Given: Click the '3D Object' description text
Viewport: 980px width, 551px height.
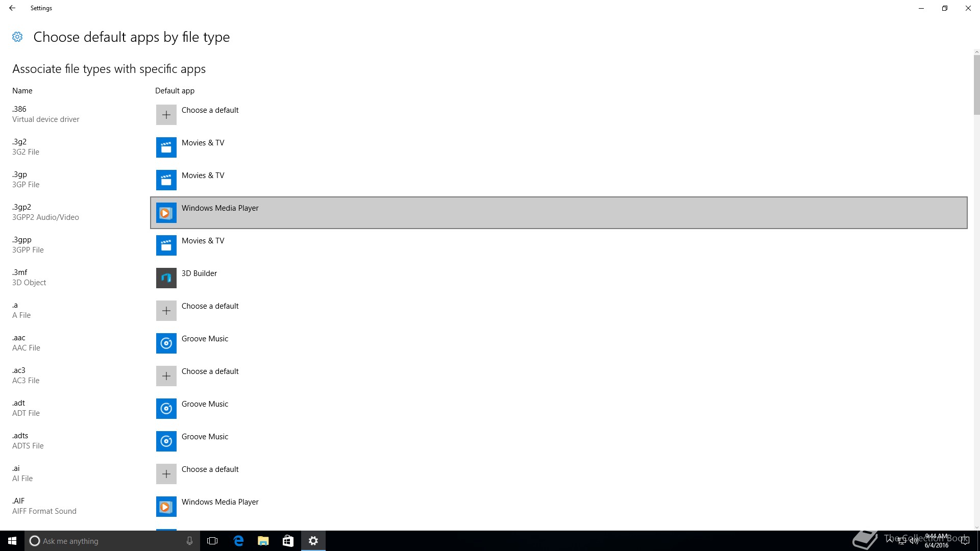Looking at the screenshot, I should tap(29, 283).
